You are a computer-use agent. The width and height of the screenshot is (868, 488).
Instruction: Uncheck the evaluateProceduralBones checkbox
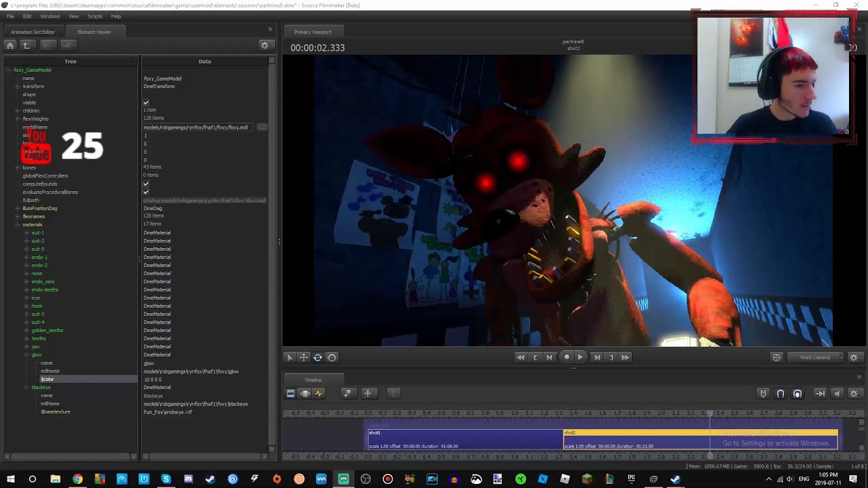coord(146,192)
